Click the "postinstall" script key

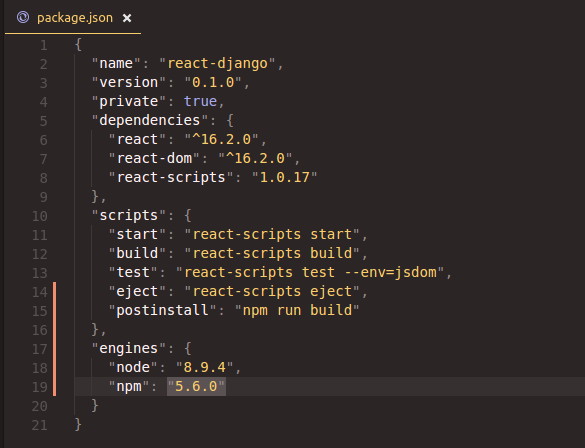[x=162, y=311]
